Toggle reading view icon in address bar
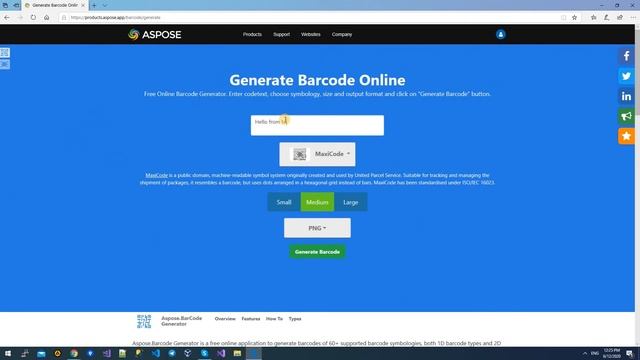 pyautogui.click(x=563, y=18)
